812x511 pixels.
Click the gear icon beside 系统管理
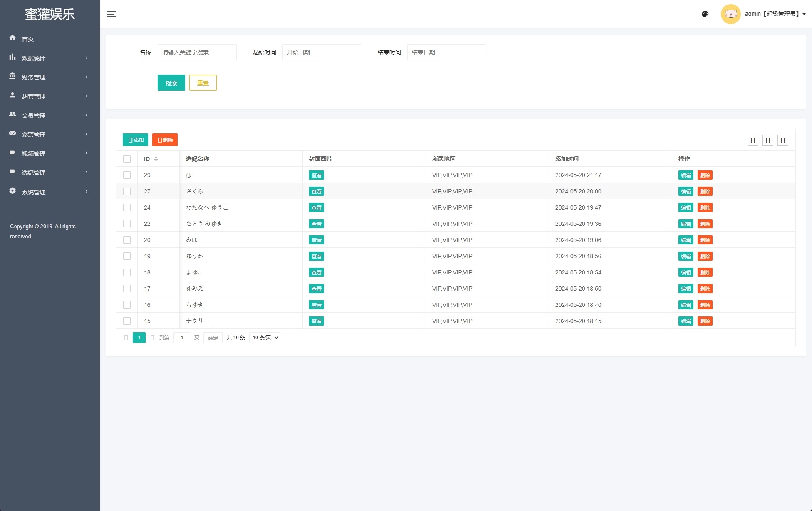click(12, 191)
